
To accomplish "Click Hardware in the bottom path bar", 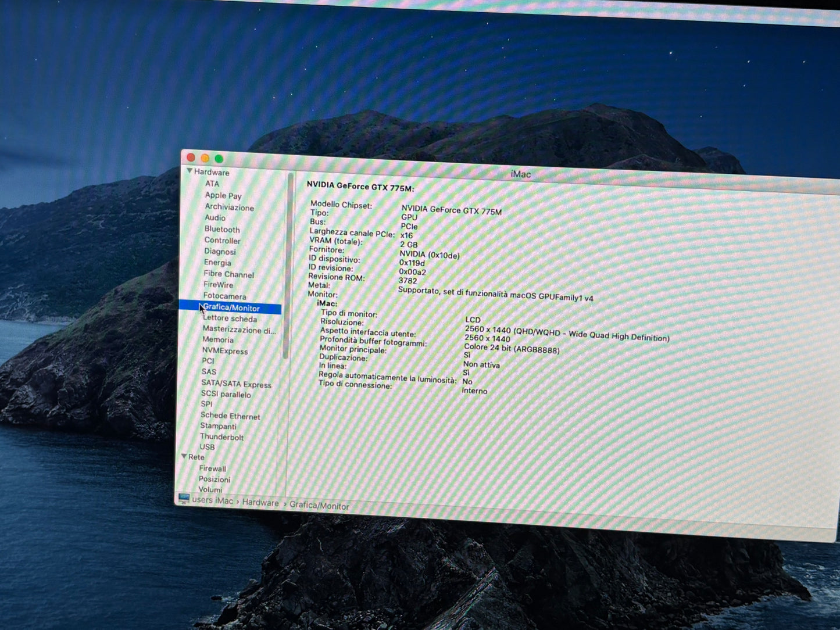I will pos(260,503).
